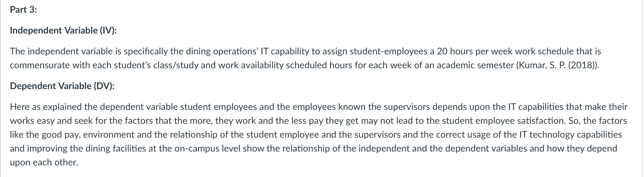The image size is (644, 177).
Task: Click 'upon each other.' final line
Action: [x=44, y=162]
